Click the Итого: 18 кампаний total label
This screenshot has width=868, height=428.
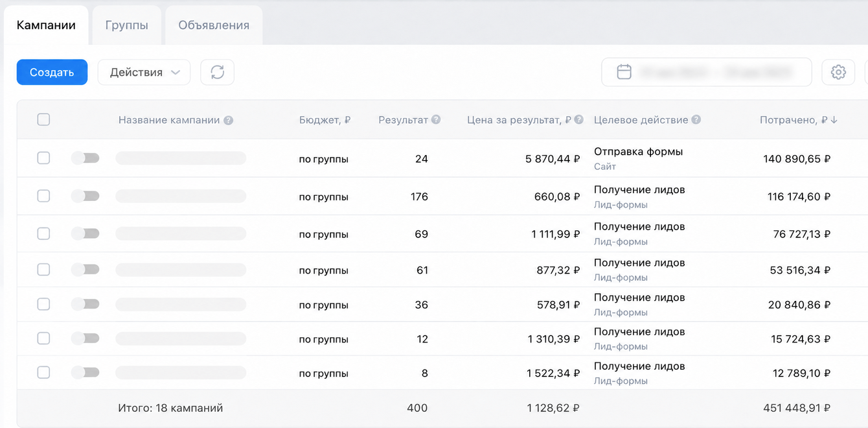tap(170, 408)
